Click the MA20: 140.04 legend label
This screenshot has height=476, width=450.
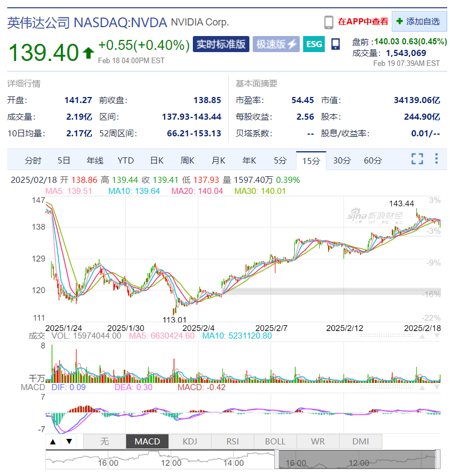(197, 191)
